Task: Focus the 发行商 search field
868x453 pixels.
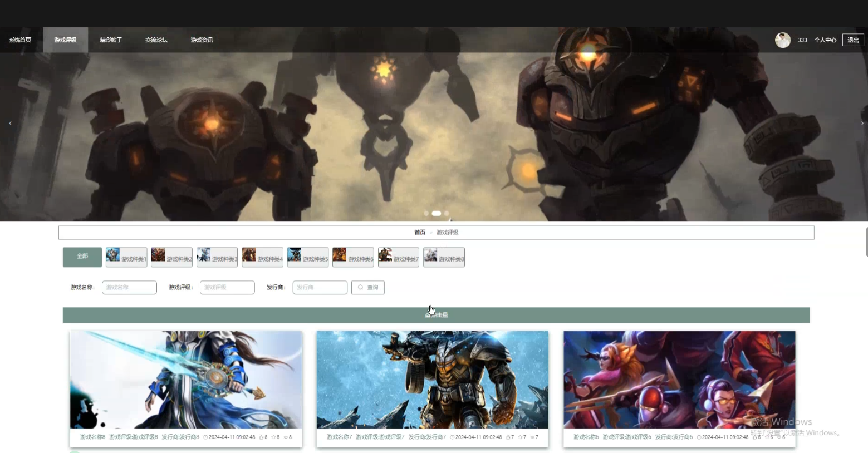Action: pos(320,287)
